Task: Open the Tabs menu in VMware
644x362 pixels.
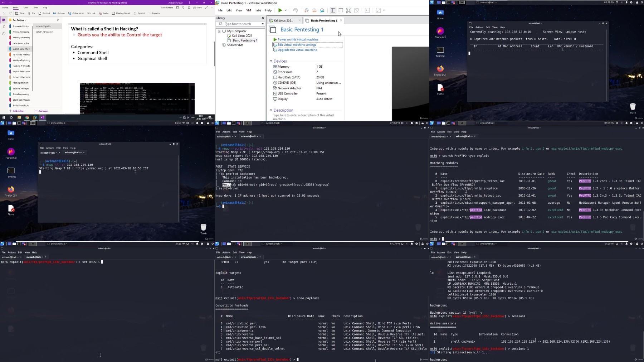Action: click(x=258, y=10)
